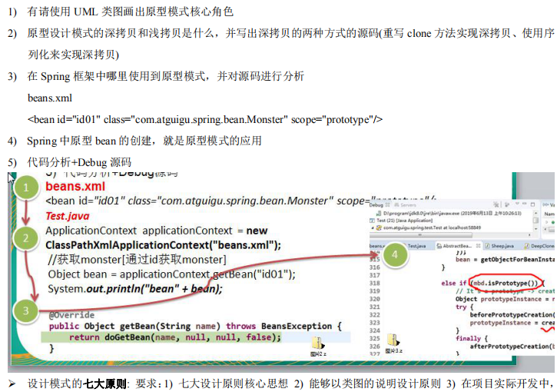Click the ClassPathXmlApplicationContext("beans.xml") line
This screenshot has width=557, height=392.
pyautogui.click(x=163, y=245)
